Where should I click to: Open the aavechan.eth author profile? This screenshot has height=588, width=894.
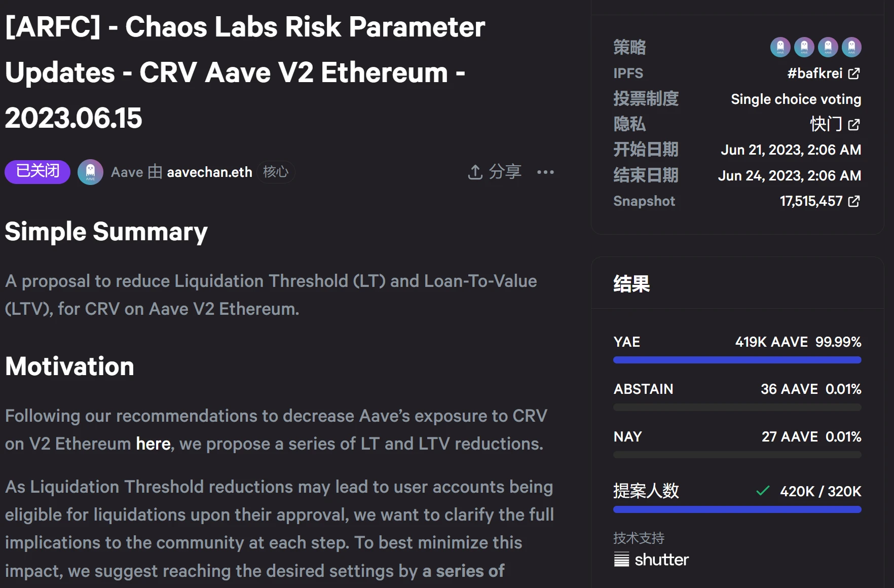[209, 172]
